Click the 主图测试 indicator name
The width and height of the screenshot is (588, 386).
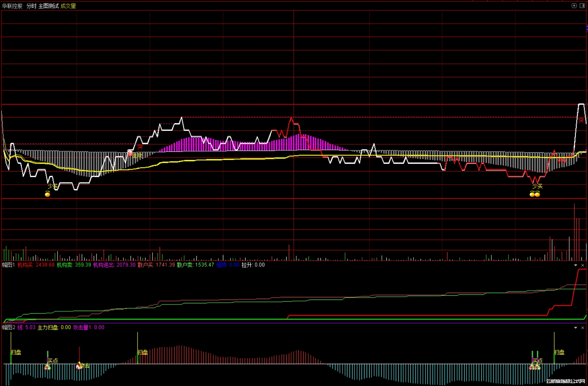tap(48, 6)
